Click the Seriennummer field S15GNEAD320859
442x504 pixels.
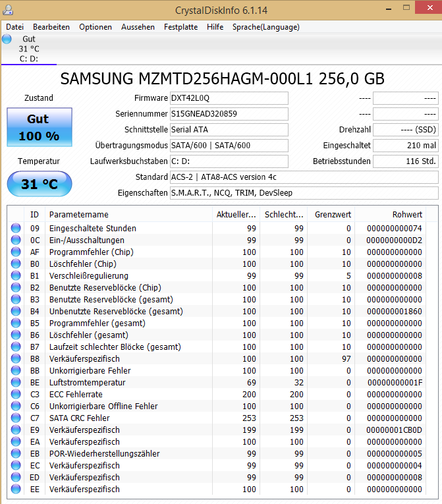click(229, 114)
